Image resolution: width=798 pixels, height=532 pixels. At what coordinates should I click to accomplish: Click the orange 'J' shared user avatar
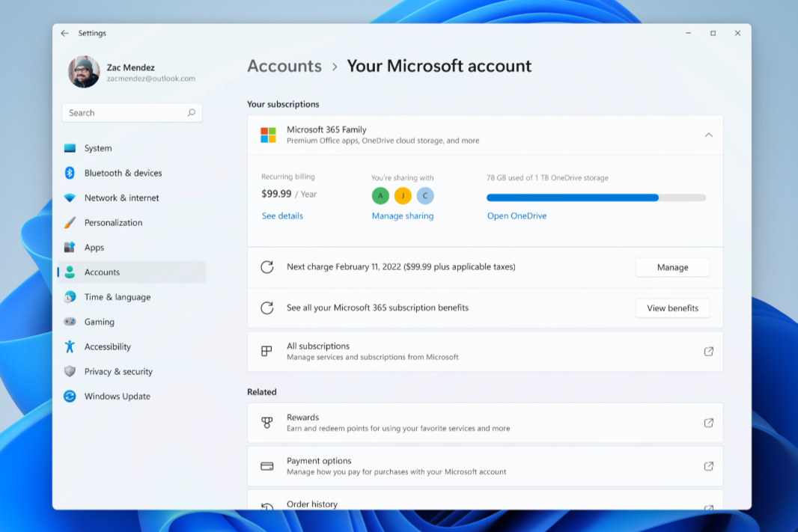pyautogui.click(x=403, y=196)
